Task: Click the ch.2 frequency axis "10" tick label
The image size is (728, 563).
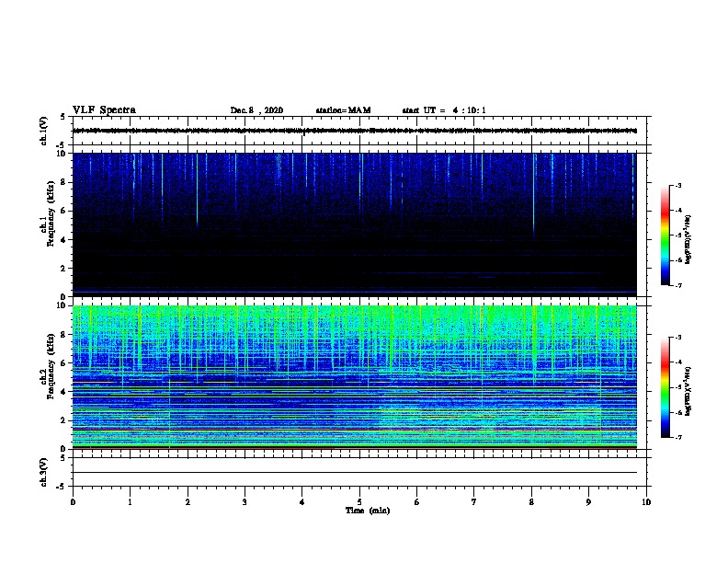Action: tap(62, 305)
